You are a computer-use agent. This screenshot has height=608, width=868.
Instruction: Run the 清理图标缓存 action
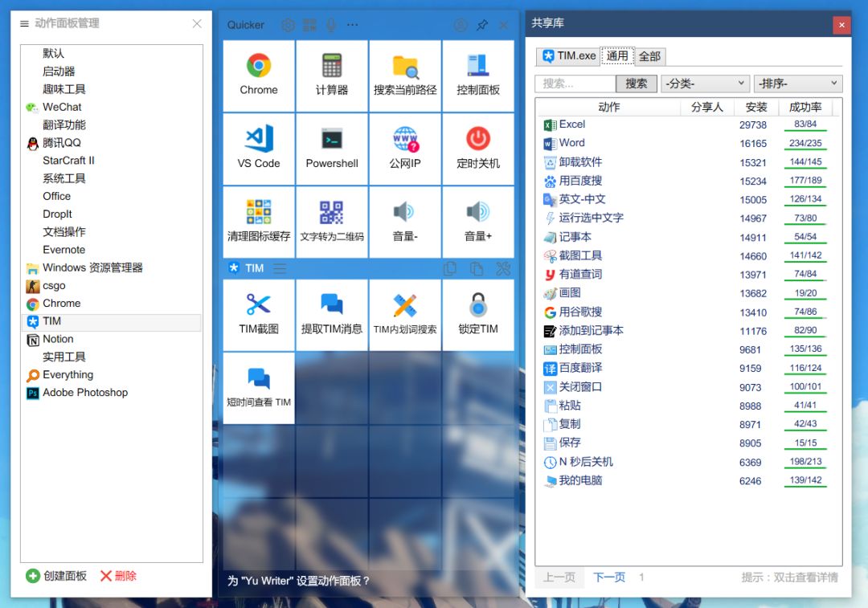coord(259,222)
